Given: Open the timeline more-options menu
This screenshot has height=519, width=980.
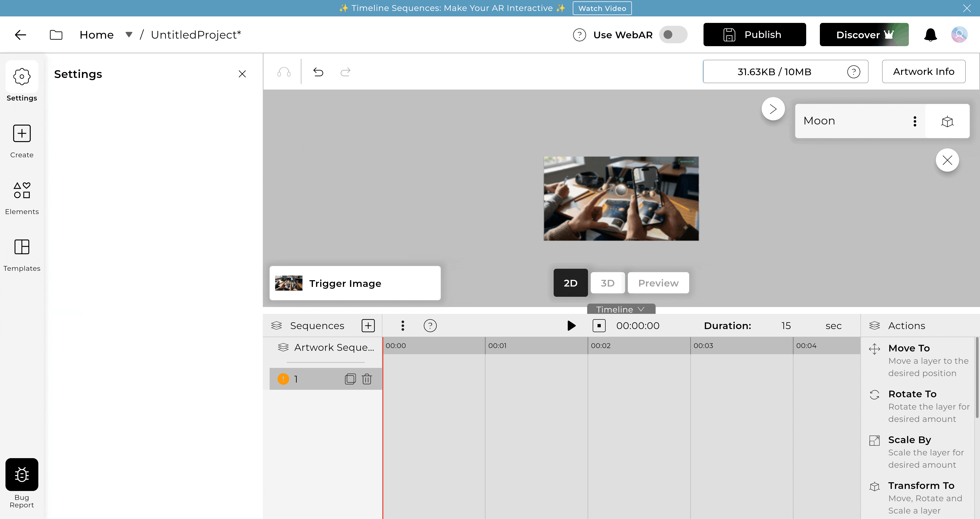Looking at the screenshot, I should pyautogui.click(x=403, y=325).
